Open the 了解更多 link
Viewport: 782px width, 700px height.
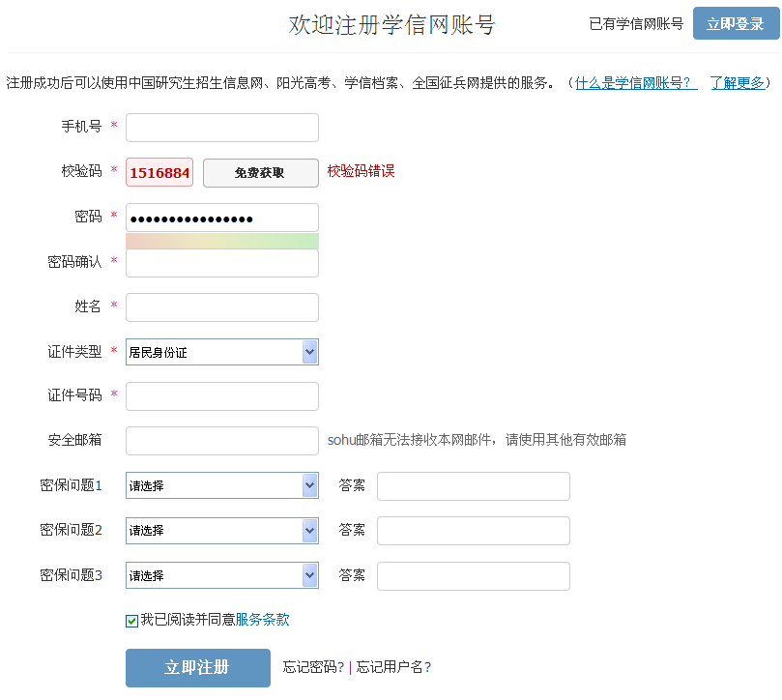[738, 83]
